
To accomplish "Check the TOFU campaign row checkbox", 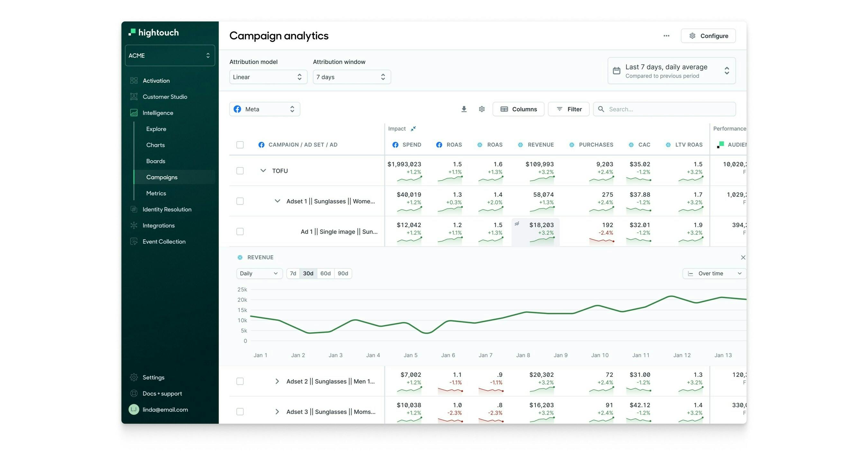I will pos(240,171).
